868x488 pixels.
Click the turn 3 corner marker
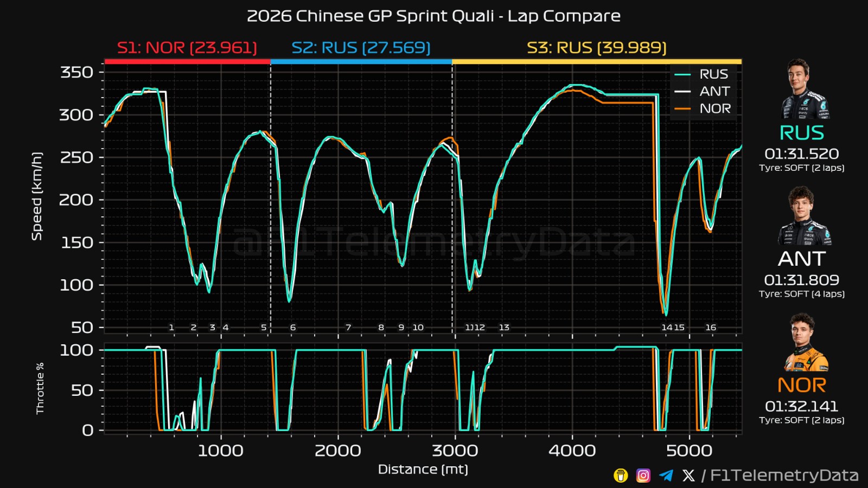213,328
